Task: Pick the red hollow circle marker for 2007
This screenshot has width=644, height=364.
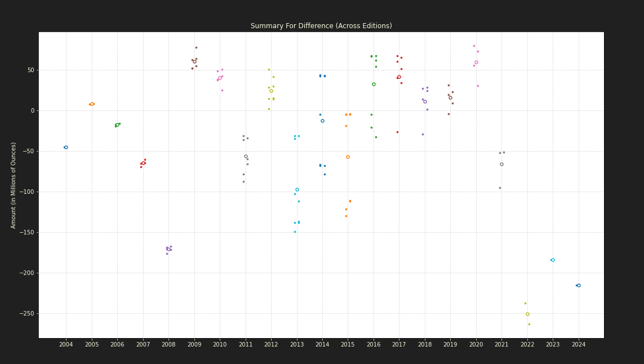Action: coord(143,163)
